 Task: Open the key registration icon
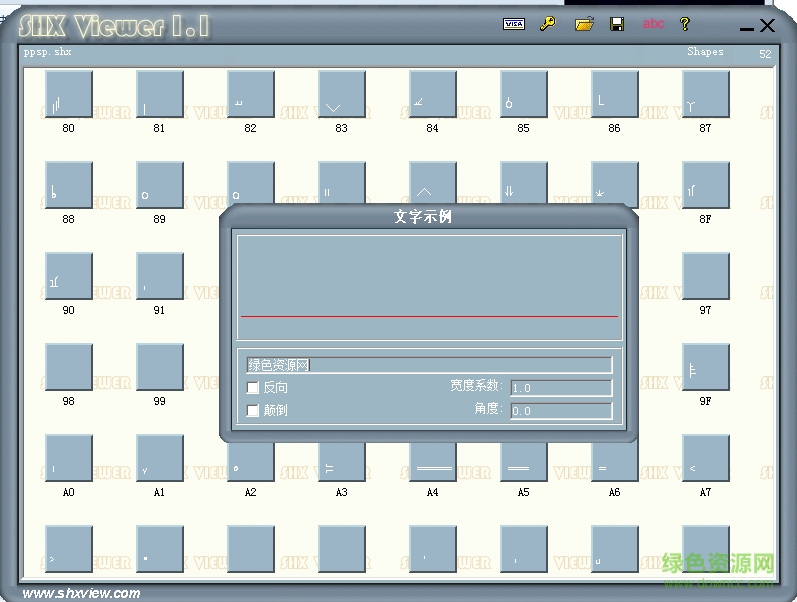coord(548,23)
